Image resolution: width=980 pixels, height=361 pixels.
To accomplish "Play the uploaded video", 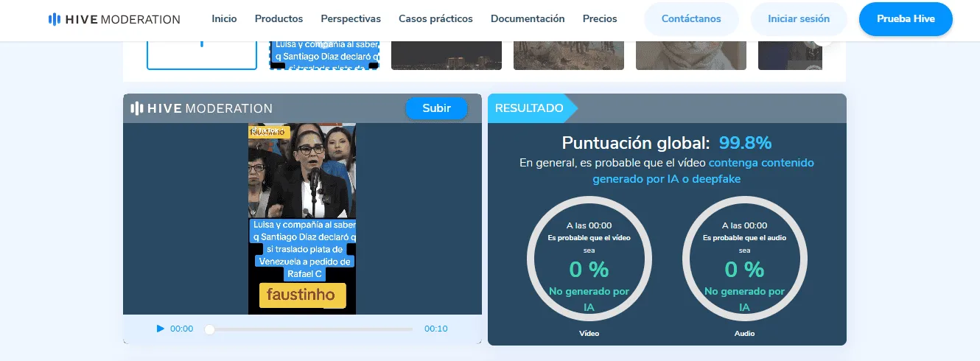I will pyautogui.click(x=161, y=329).
